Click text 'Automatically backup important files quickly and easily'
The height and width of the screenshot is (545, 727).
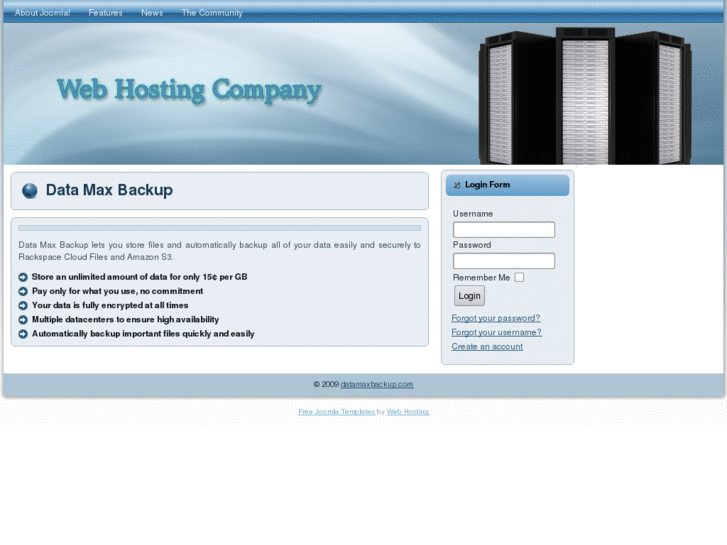click(x=143, y=334)
